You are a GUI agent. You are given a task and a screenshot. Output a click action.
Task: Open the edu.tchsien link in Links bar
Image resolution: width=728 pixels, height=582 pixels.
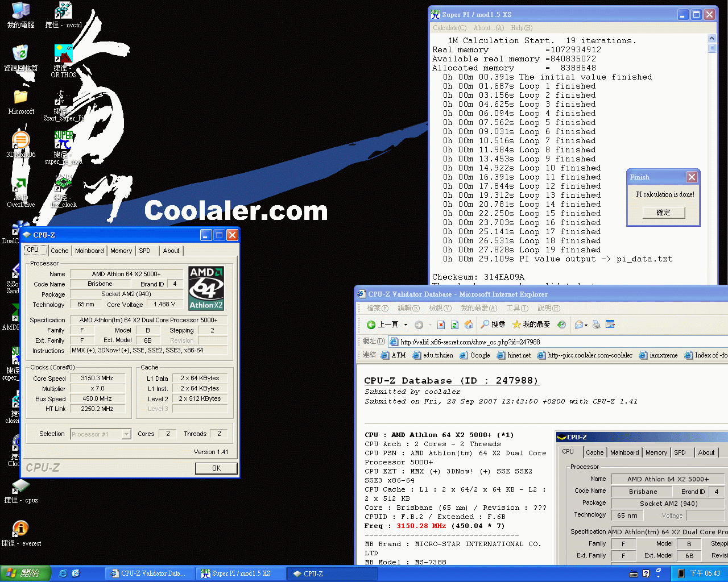point(433,355)
